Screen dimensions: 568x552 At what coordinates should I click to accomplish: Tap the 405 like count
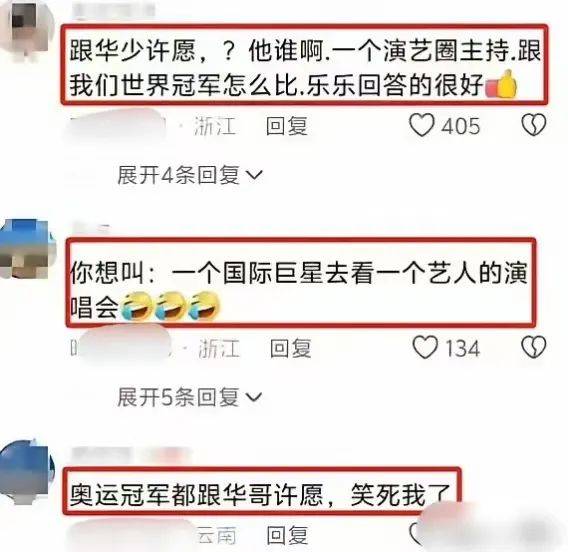[x=461, y=126]
